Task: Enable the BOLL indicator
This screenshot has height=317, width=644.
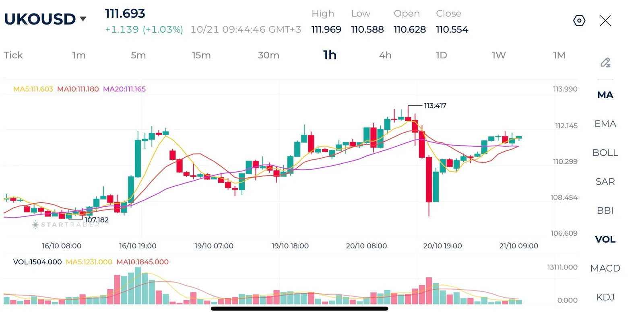Action: [x=605, y=153]
